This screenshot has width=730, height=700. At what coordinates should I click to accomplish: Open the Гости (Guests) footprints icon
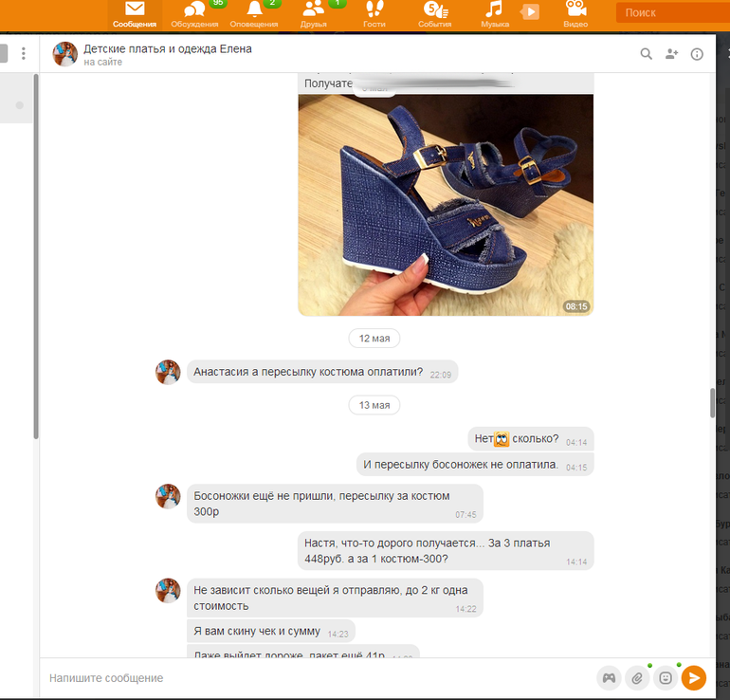(374, 13)
